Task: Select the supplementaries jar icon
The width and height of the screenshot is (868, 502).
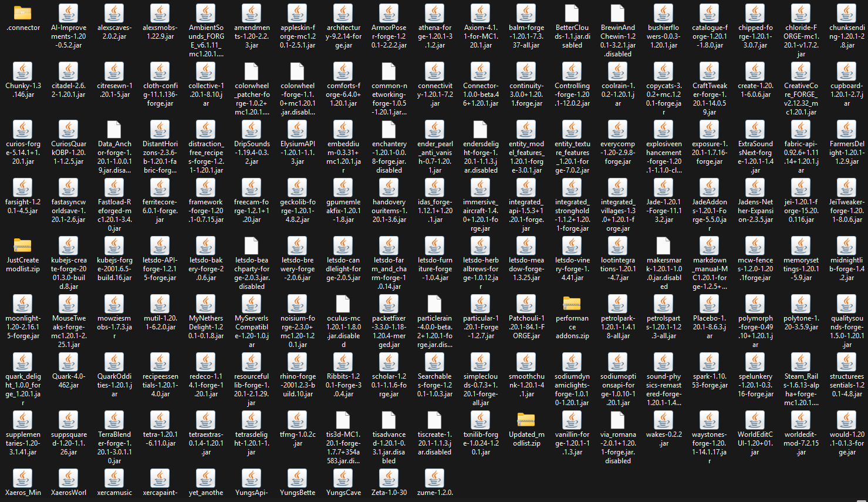Action: pyautogui.click(x=22, y=420)
